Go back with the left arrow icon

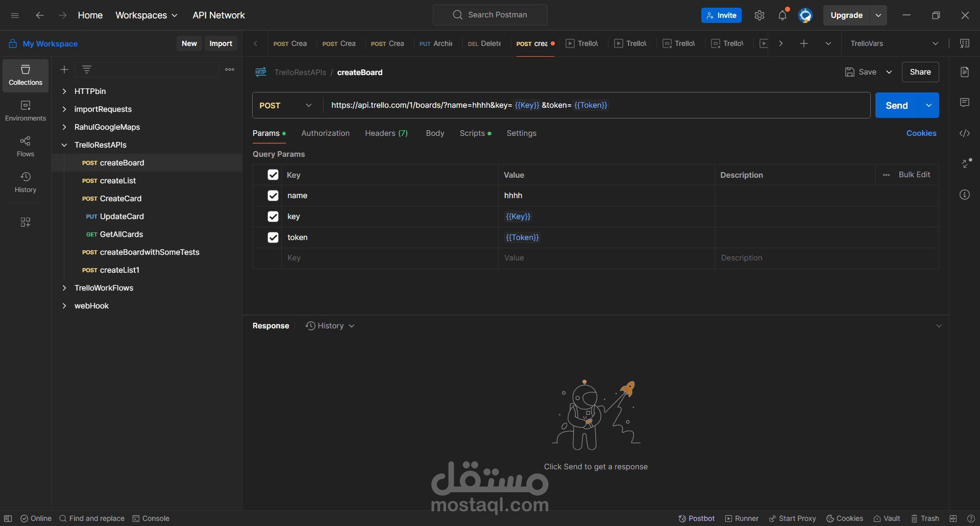click(39, 15)
